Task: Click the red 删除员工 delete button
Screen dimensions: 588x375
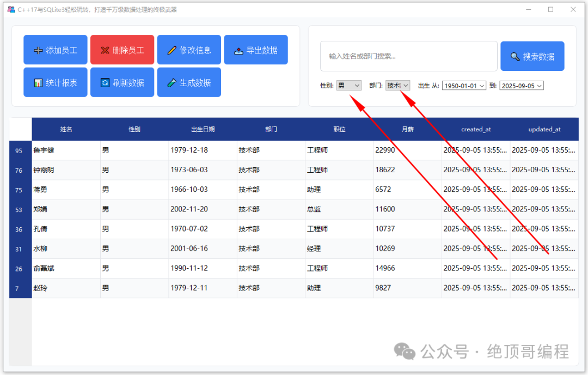Action: click(x=122, y=50)
